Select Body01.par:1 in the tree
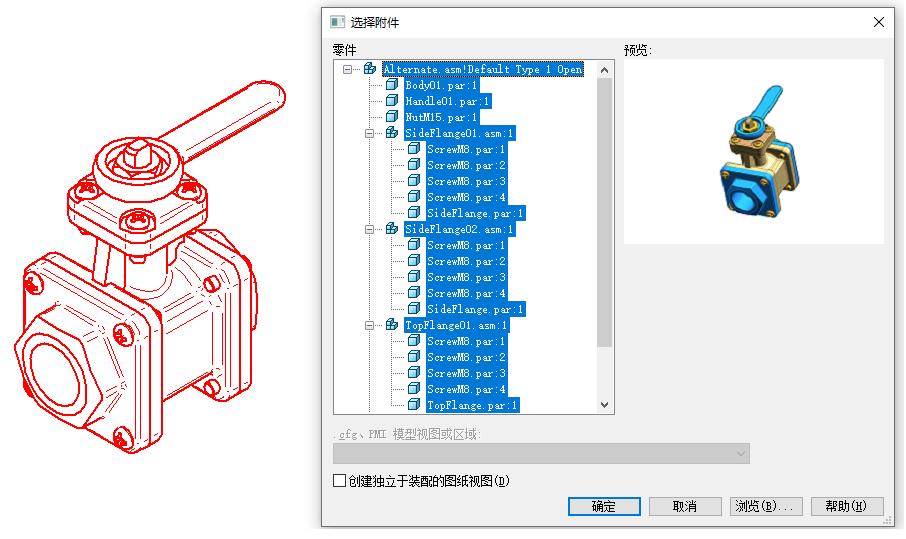This screenshot has width=906, height=539. tap(441, 86)
